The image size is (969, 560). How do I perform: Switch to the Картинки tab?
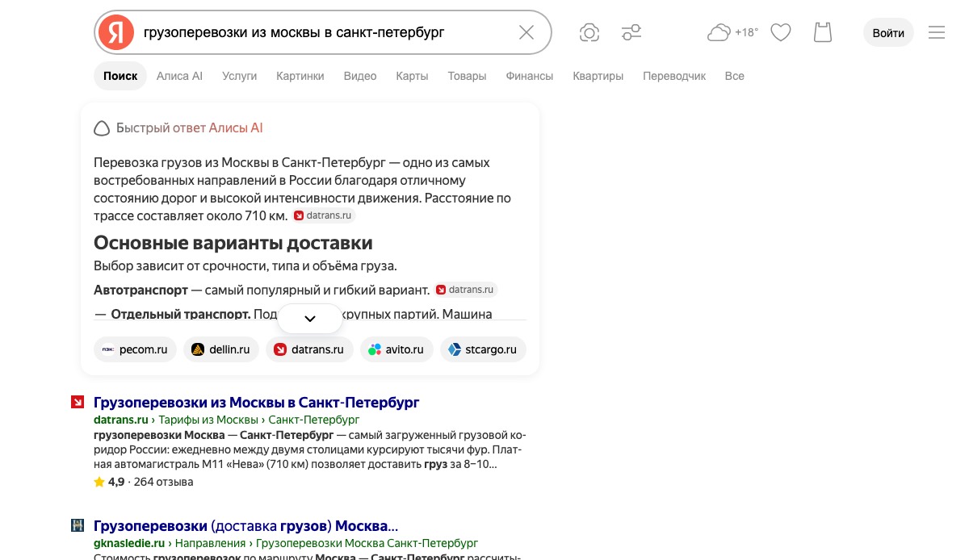coord(300,76)
